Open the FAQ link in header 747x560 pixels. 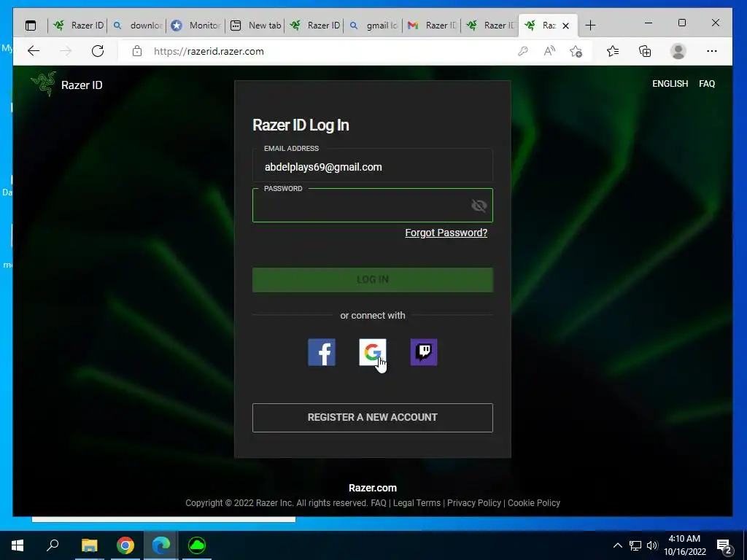tap(706, 84)
